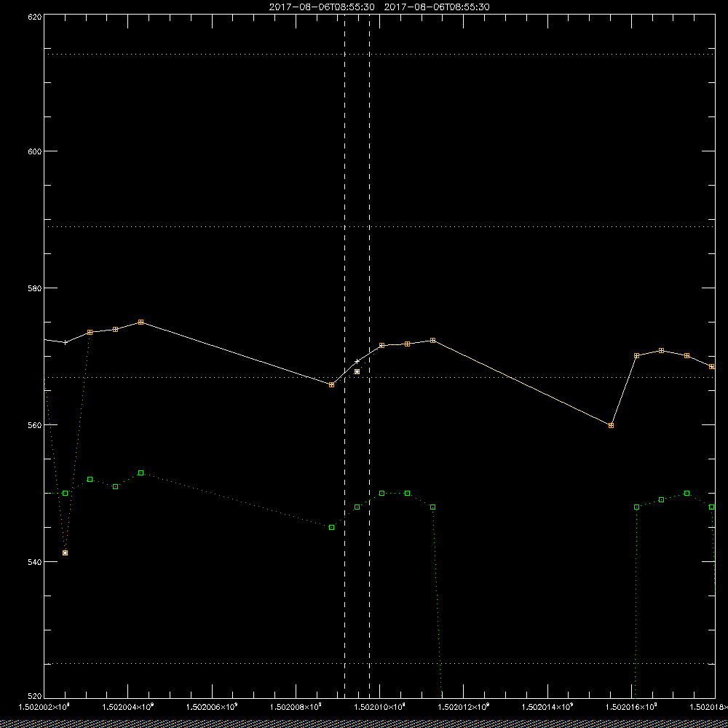Click the x-axis label 1.502004×10⁹
This screenshot has height=728, width=728.
[127, 707]
